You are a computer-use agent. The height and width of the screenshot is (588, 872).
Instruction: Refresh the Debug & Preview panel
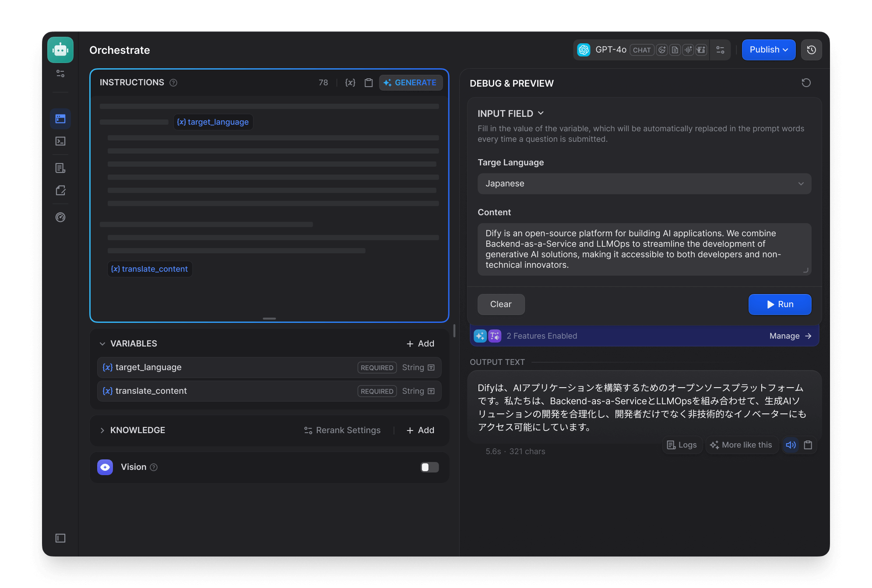pyautogui.click(x=806, y=83)
